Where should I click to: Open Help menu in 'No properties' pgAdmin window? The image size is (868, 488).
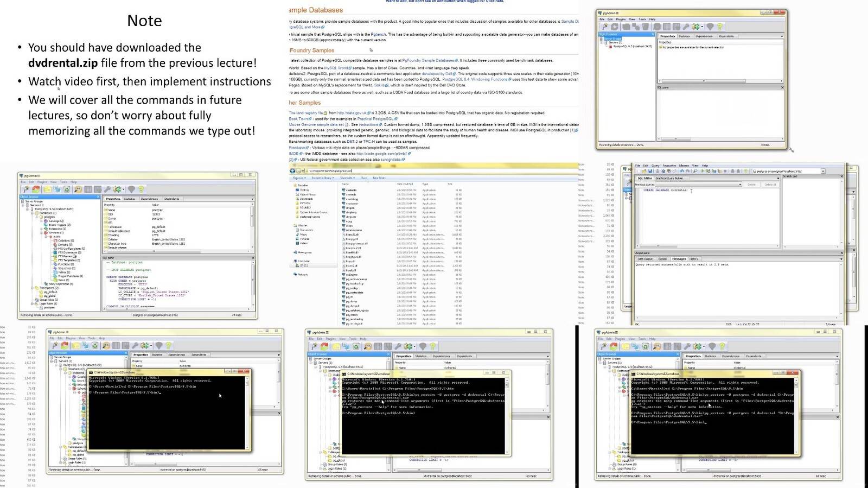pos(652,20)
